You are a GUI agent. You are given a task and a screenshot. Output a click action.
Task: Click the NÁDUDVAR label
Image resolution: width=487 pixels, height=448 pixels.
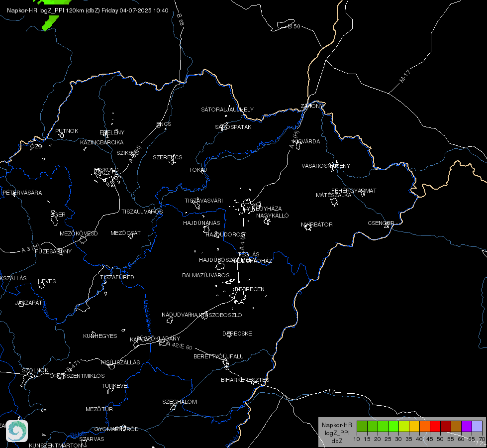click(x=177, y=315)
